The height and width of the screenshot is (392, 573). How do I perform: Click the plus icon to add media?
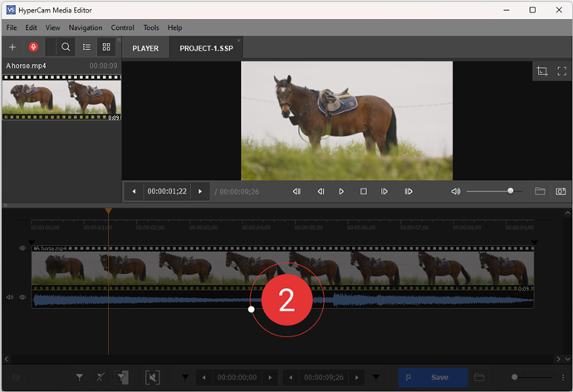pyautogui.click(x=12, y=47)
